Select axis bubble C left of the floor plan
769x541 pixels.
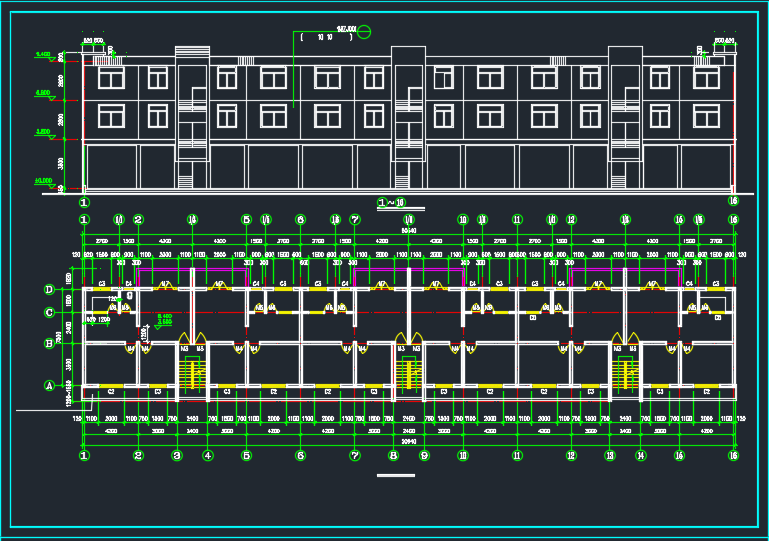point(49,312)
